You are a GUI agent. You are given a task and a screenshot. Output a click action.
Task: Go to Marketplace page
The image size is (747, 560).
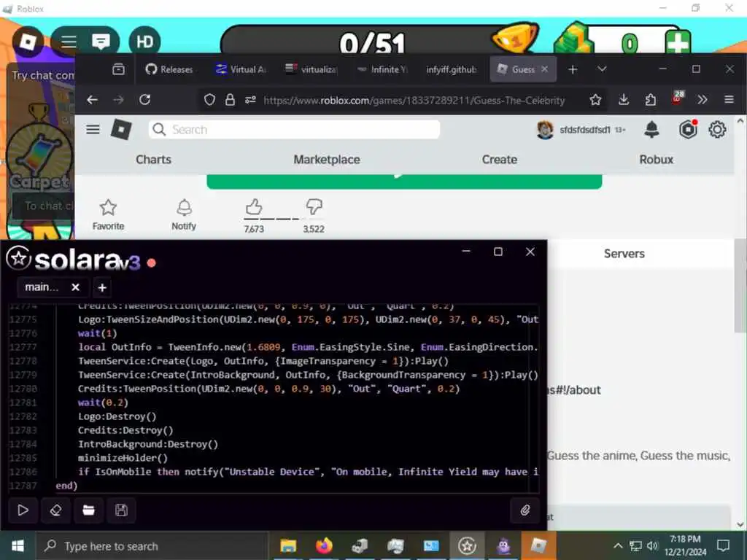click(x=327, y=160)
